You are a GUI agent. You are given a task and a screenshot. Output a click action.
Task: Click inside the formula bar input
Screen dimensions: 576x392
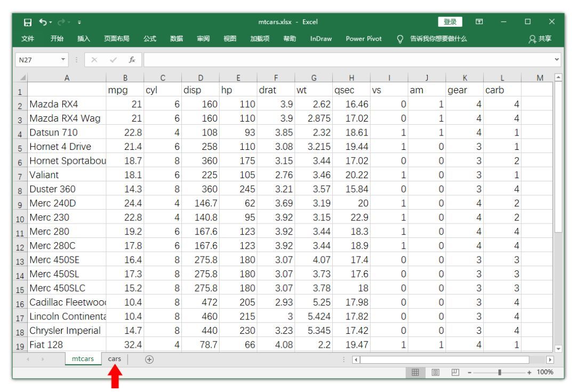[348, 60]
